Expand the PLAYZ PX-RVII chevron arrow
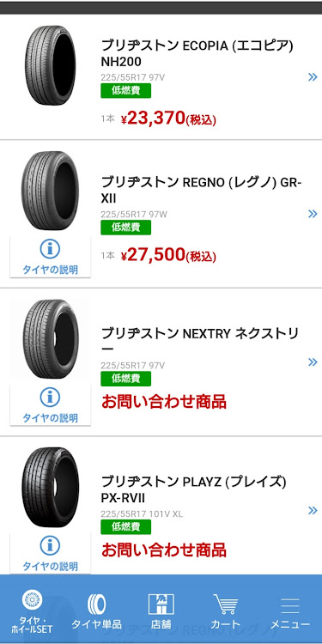 tap(313, 511)
